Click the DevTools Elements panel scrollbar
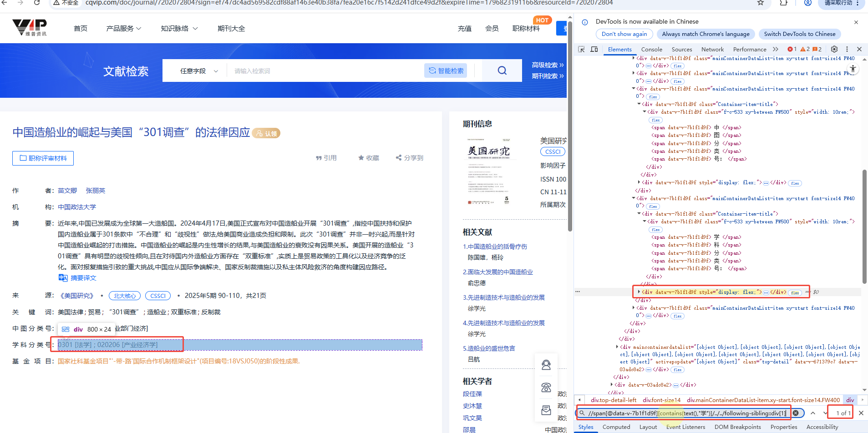 point(864,227)
